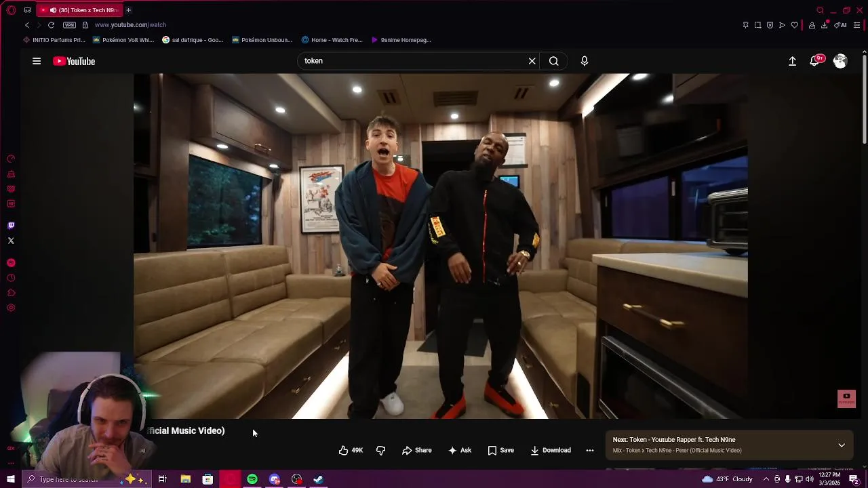Run the YouTube search magnifier button
Viewport: 868px width, 488px height.
click(554, 61)
